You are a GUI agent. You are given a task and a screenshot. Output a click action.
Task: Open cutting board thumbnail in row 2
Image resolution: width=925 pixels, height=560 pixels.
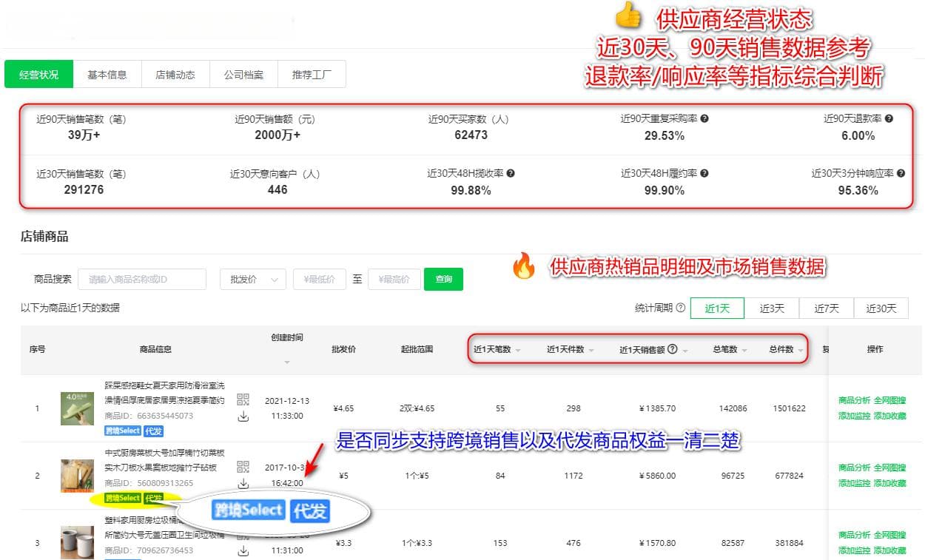tap(77, 476)
